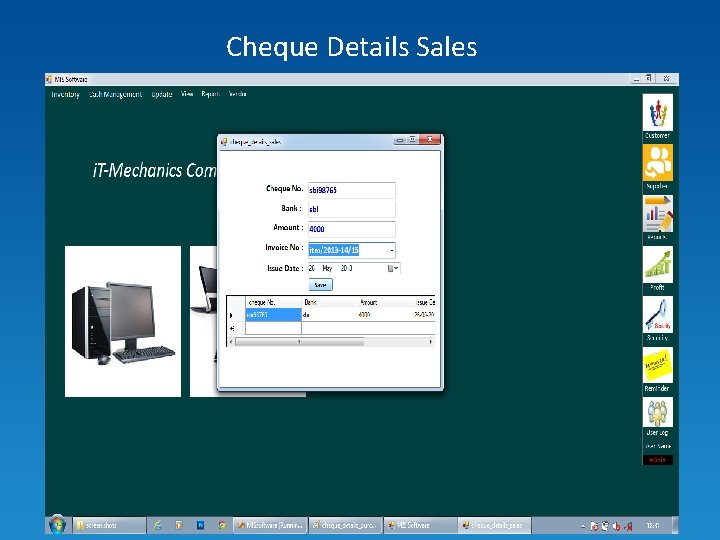Click the Amount input field
Viewport: 720px width, 540px height.
coord(352,229)
